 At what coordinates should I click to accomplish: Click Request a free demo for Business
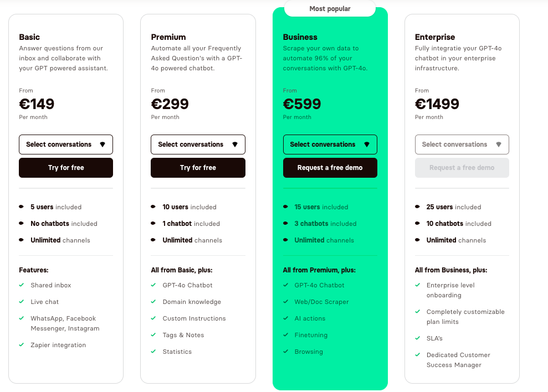(330, 167)
